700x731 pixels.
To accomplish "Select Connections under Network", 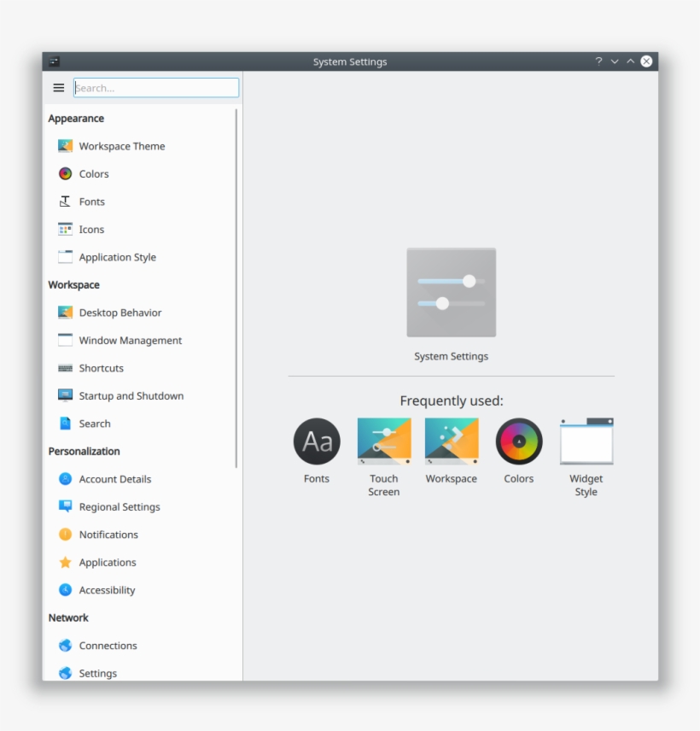I will click(x=108, y=646).
